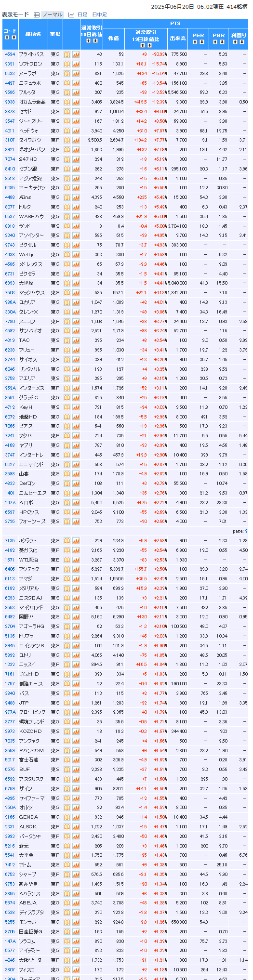Open the chart icon for 大黒屋 row

(76, 283)
